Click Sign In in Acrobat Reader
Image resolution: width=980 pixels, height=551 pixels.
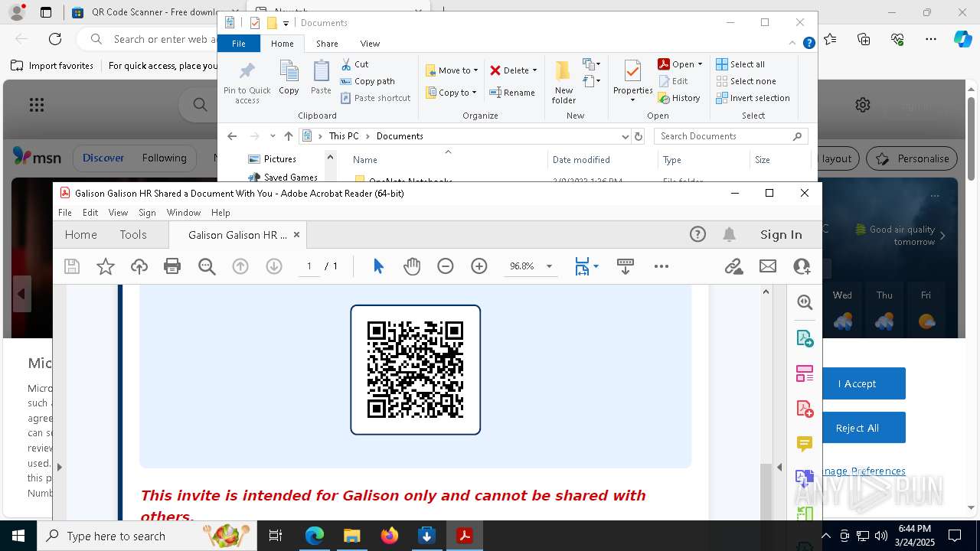pyautogui.click(x=781, y=235)
